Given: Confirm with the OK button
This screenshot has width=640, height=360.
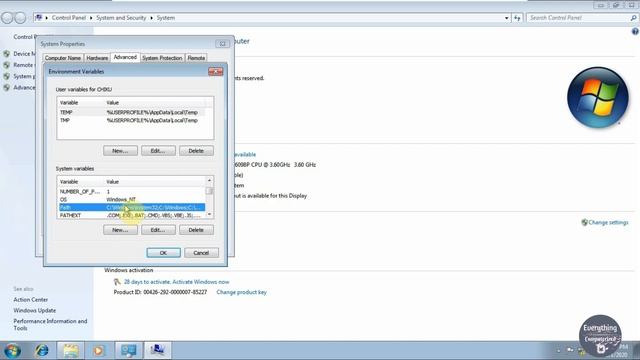Looking at the screenshot, I should point(163,253).
